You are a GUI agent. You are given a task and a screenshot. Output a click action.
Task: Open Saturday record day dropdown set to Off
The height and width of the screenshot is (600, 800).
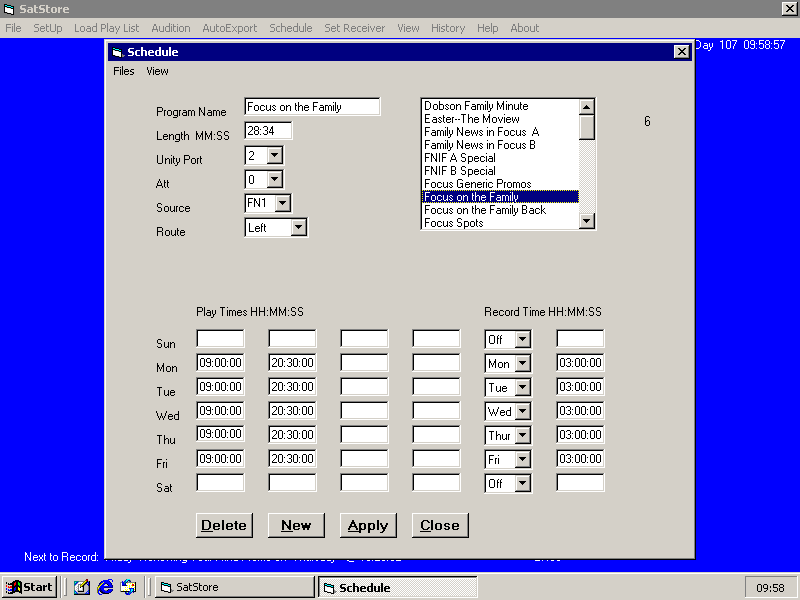(x=522, y=483)
